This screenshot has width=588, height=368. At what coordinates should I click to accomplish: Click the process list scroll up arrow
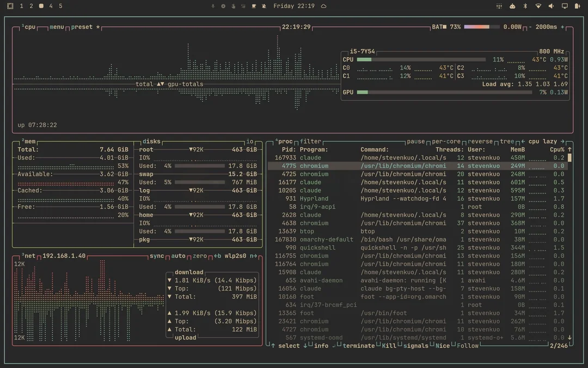(x=569, y=149)
